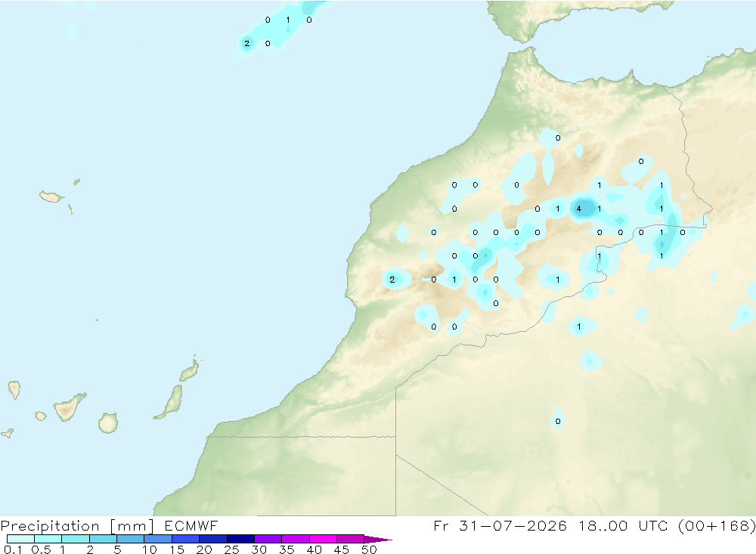Click the '2' value over the Atlantic
This screenshot has width=756, height=554.
pos(247,43)
